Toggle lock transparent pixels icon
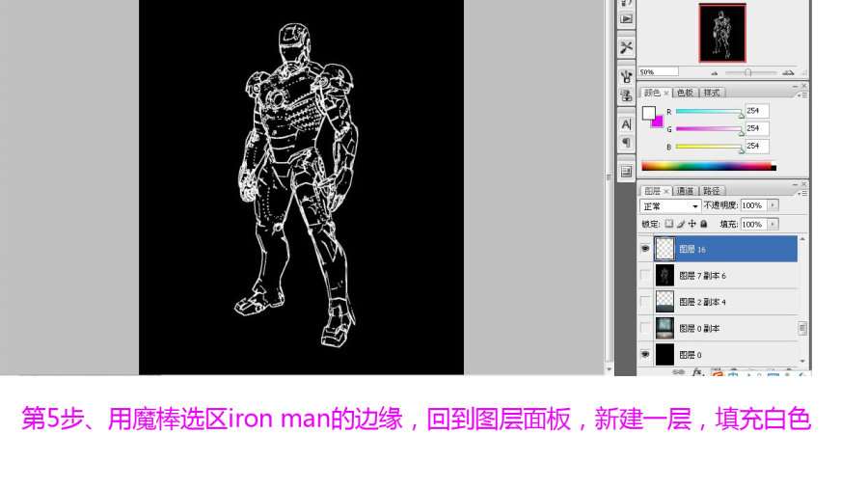 [668, 224]
